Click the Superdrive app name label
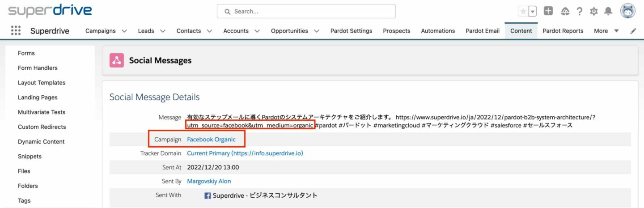Image resolution: width=644 pixels, height=208 pixels. 50,31
